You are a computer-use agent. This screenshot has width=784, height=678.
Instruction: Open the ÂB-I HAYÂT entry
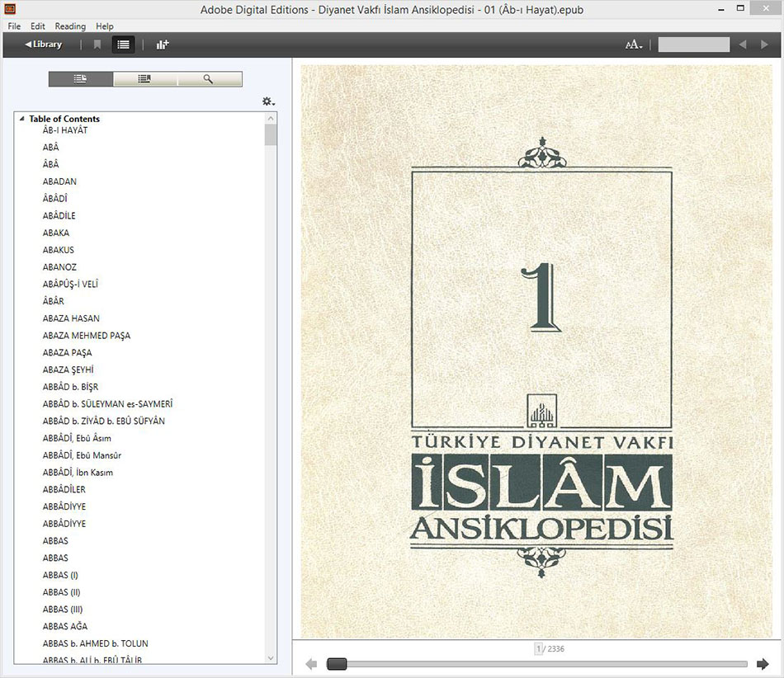[x=65, y=129]
